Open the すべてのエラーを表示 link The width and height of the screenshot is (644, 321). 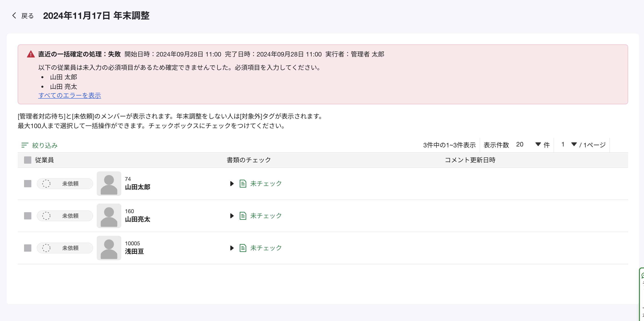(69, 95)
